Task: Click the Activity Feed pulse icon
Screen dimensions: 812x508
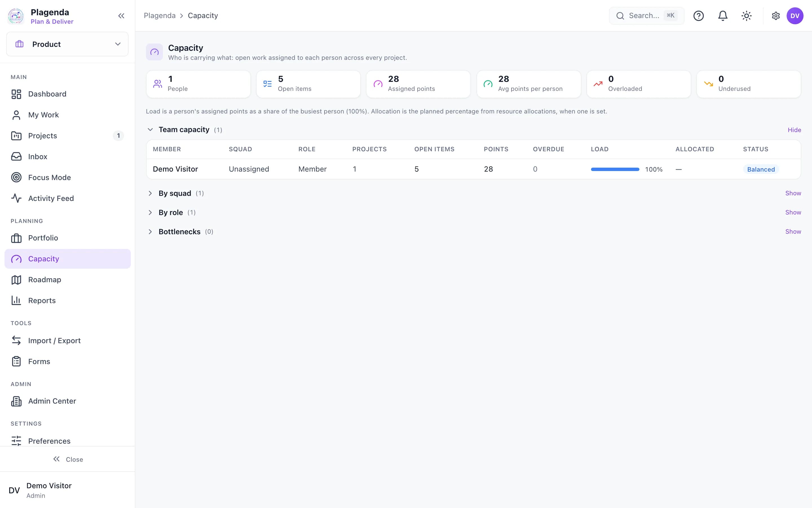Action: pyautogui.click(x=16, y=198)
